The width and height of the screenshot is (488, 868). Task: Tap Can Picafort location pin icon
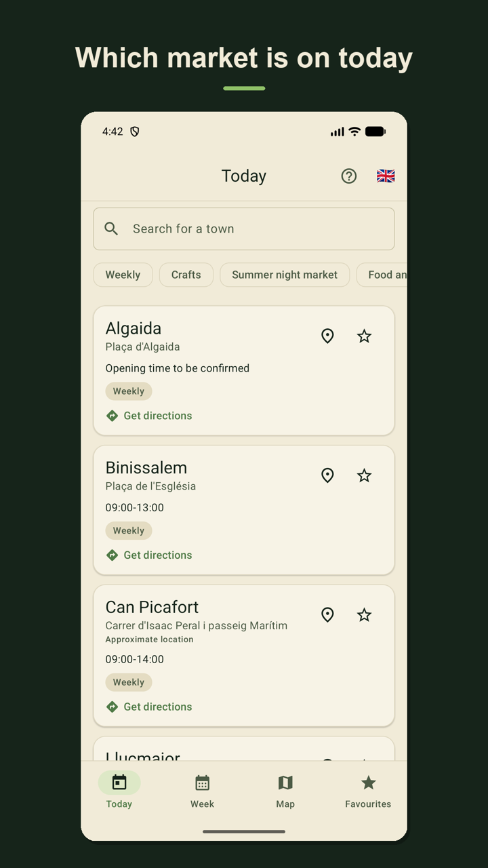327,614
